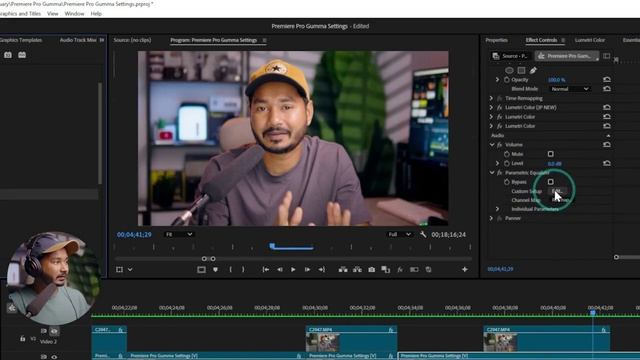Click the blue Opacity value 100.0 %
640x360 pixels.
[557, 80]
